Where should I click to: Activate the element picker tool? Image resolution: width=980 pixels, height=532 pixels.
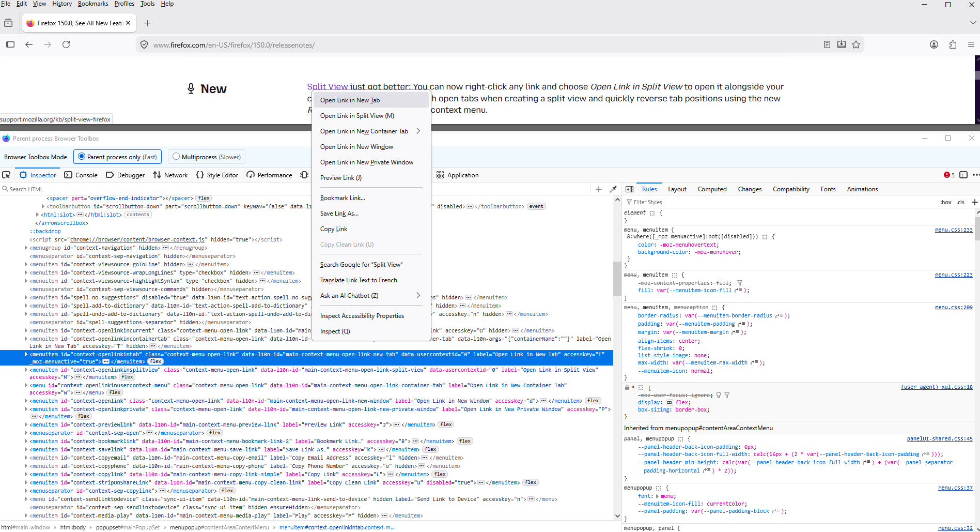pyautogui.click(x=6, y=175)
